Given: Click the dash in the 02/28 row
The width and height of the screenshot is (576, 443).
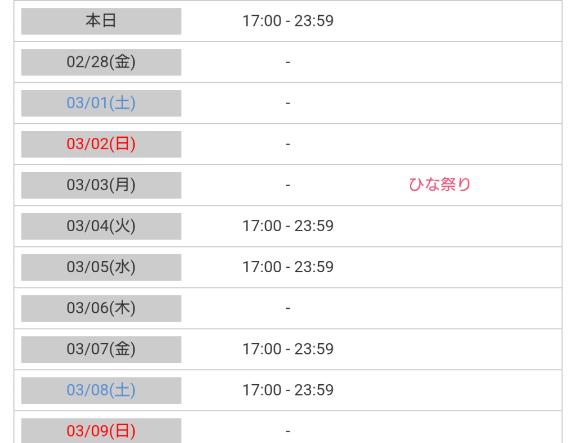Looking at the screenshot, I should (x=288, y=62).
